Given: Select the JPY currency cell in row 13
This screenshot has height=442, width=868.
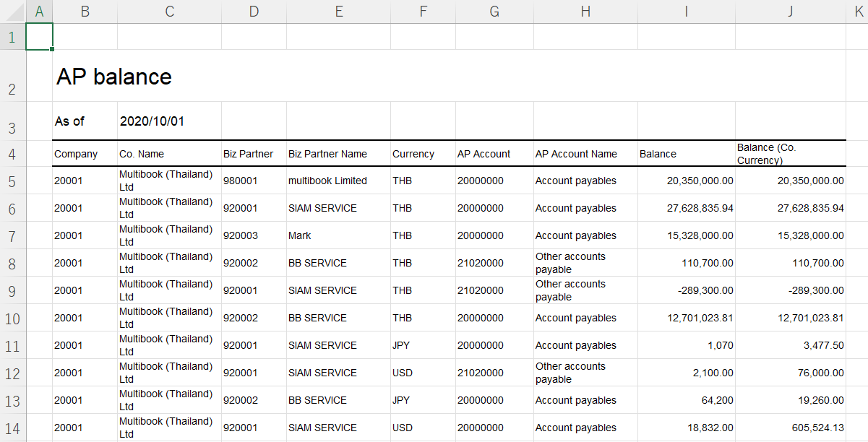Looking at the screenshot, I should point(423,400).
